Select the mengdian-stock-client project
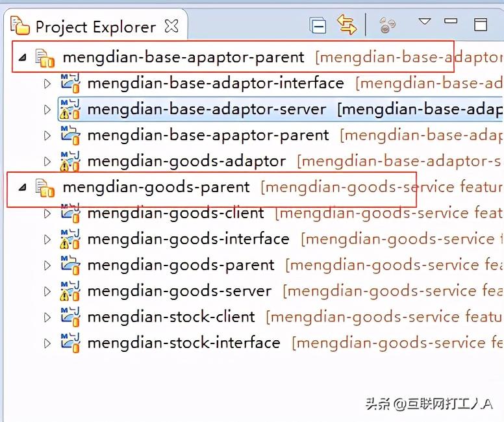The height and width of the screenshot is (422, 504). [171, 317]
